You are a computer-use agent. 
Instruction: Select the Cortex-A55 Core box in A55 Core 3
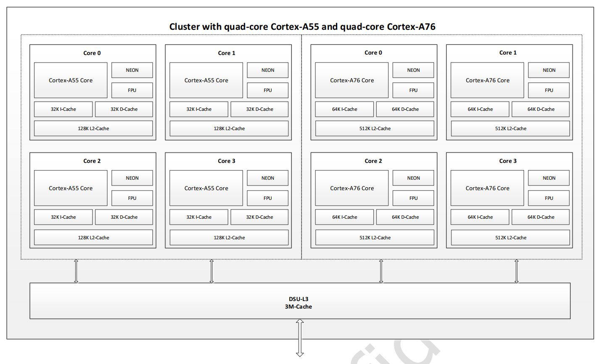pyautogui.click(x=206, y=188)
